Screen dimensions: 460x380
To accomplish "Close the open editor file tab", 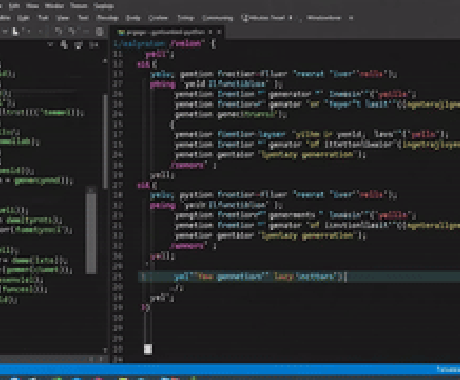I will pyautogui.click(x=219, y=32).
